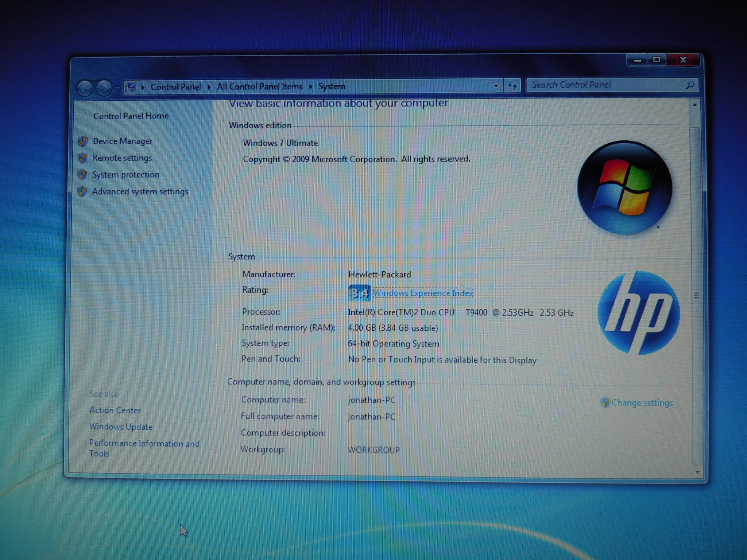
Task: Open the recent pages dropdown arrow
Action: [117, 88]
